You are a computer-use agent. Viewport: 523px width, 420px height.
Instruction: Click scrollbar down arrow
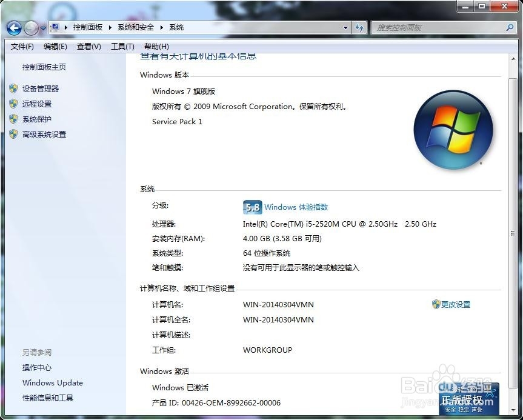[x=513, y=410]
